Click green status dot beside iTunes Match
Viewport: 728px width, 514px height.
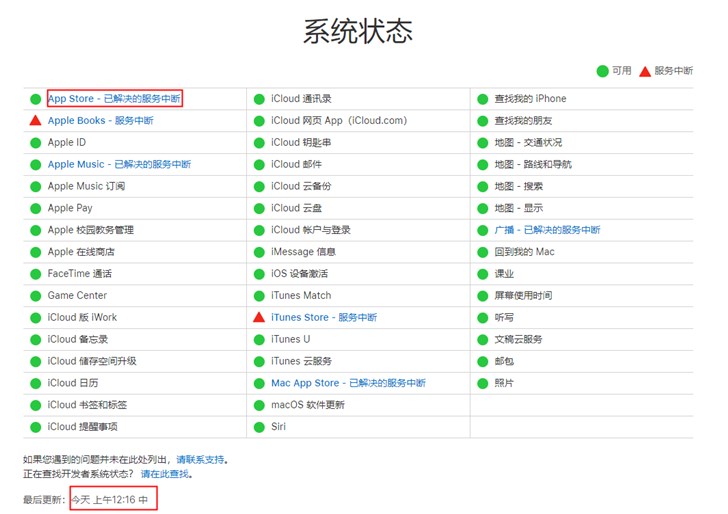[259, 296]
